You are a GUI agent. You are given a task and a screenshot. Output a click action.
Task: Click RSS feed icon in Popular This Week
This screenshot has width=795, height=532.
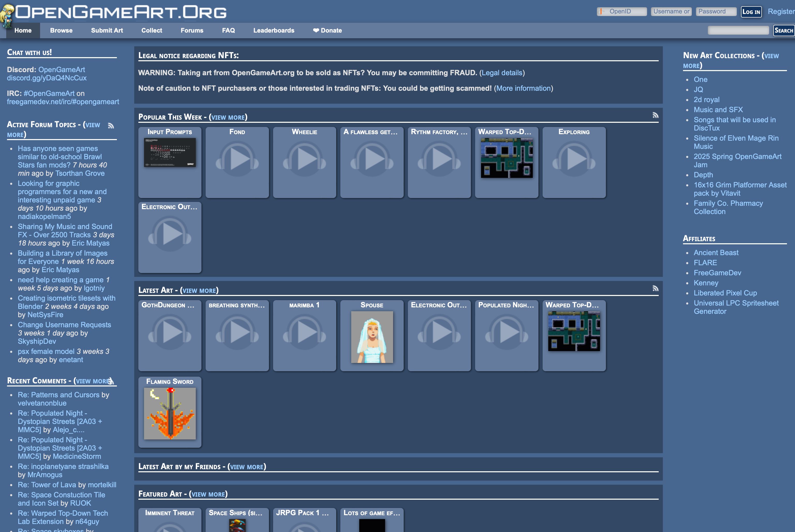tap(655, 115)
